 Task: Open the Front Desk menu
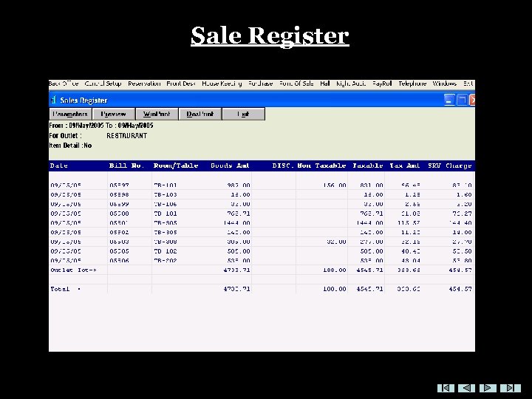pos(181,83)
